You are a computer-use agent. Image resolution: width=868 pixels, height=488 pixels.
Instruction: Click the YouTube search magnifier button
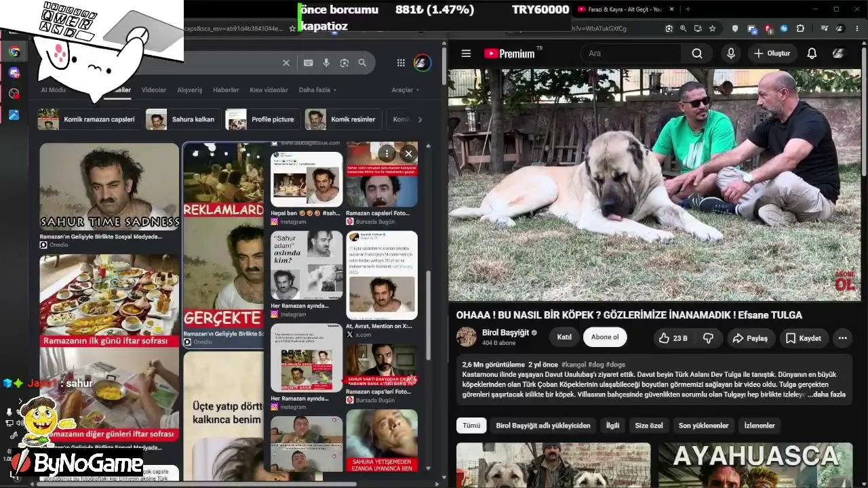tap(697, 54)
